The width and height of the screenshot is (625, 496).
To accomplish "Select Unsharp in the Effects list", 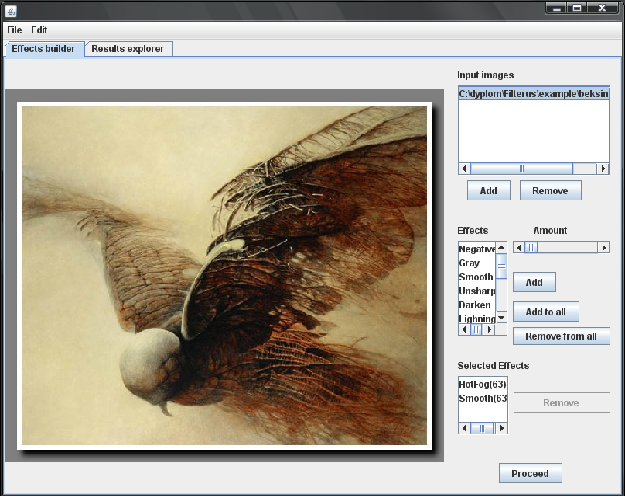I will 477,291.
